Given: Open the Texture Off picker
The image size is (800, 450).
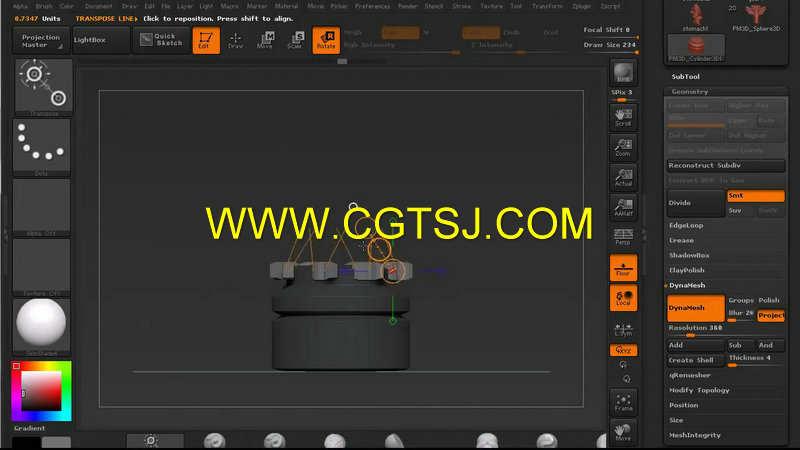Looking at the screenshot, I should click(42, 267).
